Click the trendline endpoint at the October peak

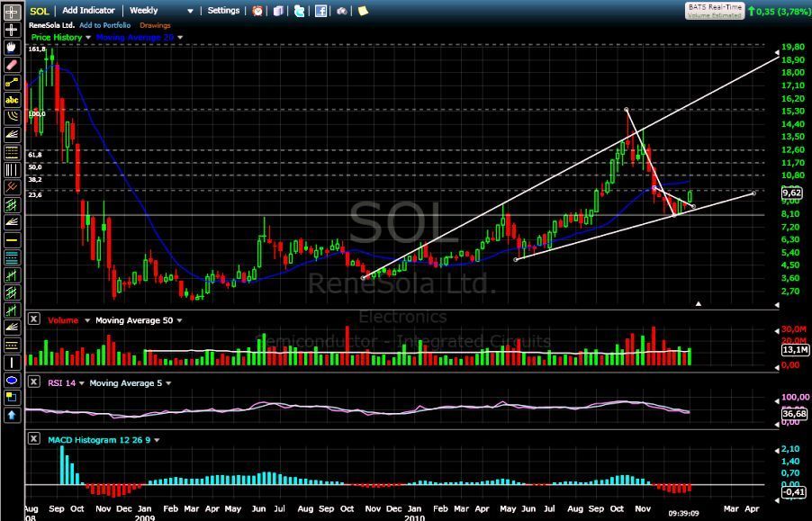coord(627,110)
